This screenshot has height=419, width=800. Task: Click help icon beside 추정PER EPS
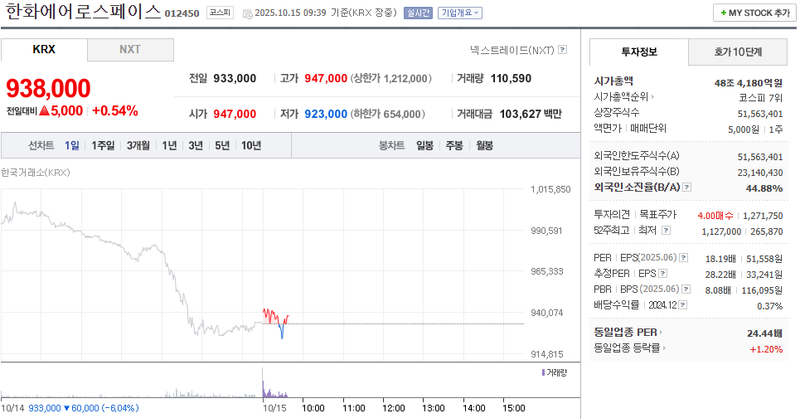click(x=665, y=273)
